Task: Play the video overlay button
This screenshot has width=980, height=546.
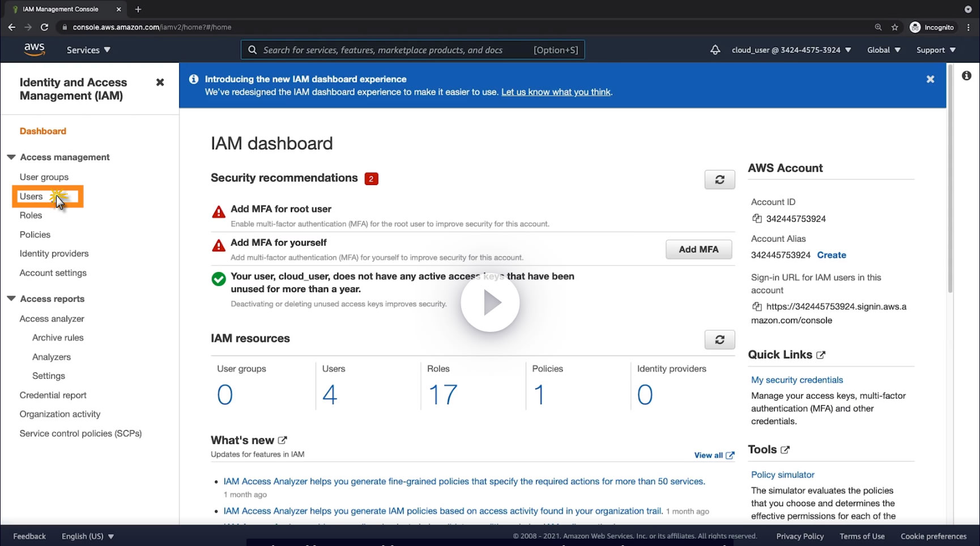Action: click(490, 302)
